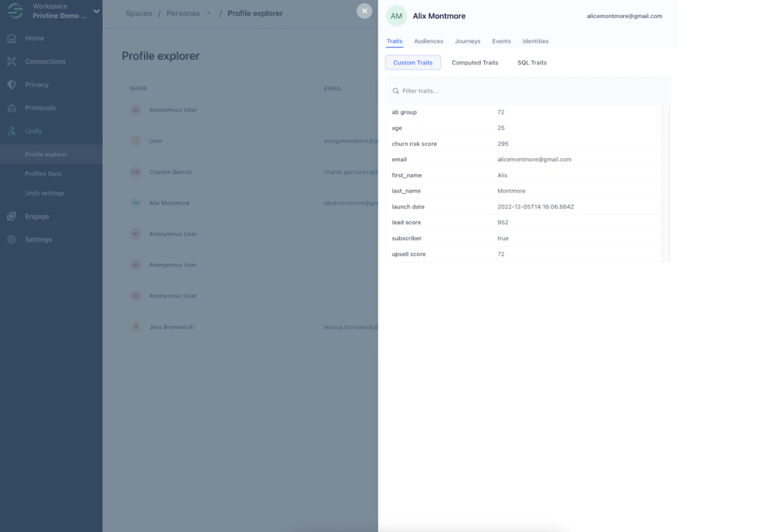Open the Personas breadcrumb dropdown arrow
Viewport: 777px width, 532px height.
point(208,13)
